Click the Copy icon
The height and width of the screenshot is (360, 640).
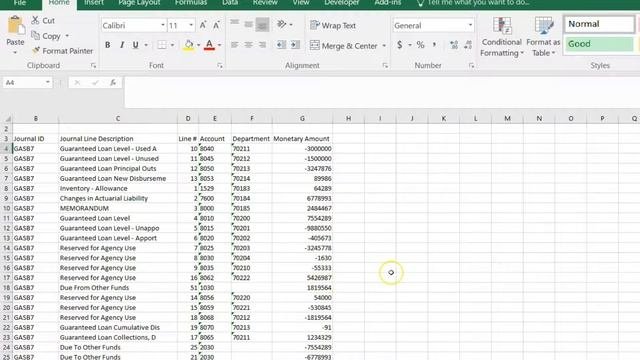pyautogui.click(x=36, y=36)
